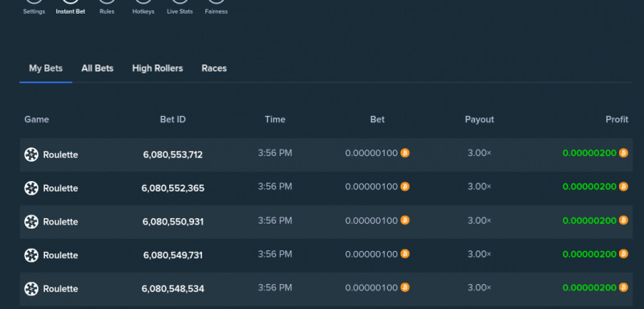Open the Roulette link in row 6,080,552,365

60,188
